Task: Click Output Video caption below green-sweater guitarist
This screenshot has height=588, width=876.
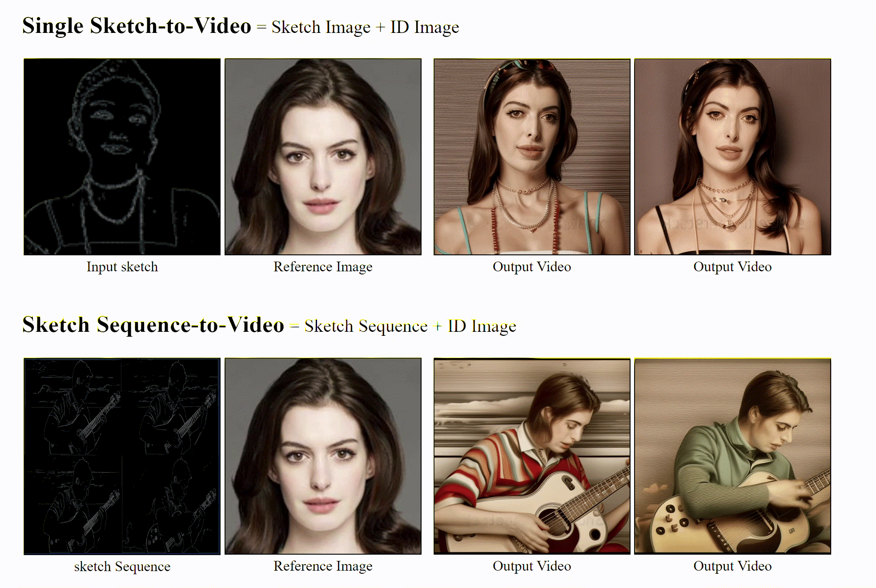Action: [732, 566]
